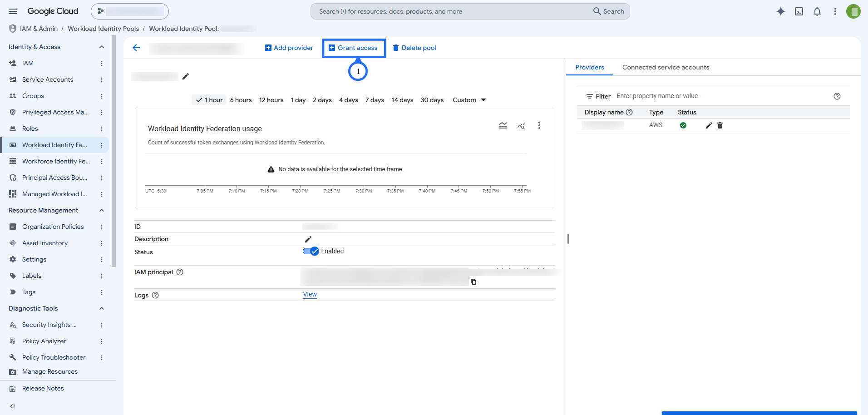Open Groups in sidebar
Screen dimensions: 868x415
point(33,96)
